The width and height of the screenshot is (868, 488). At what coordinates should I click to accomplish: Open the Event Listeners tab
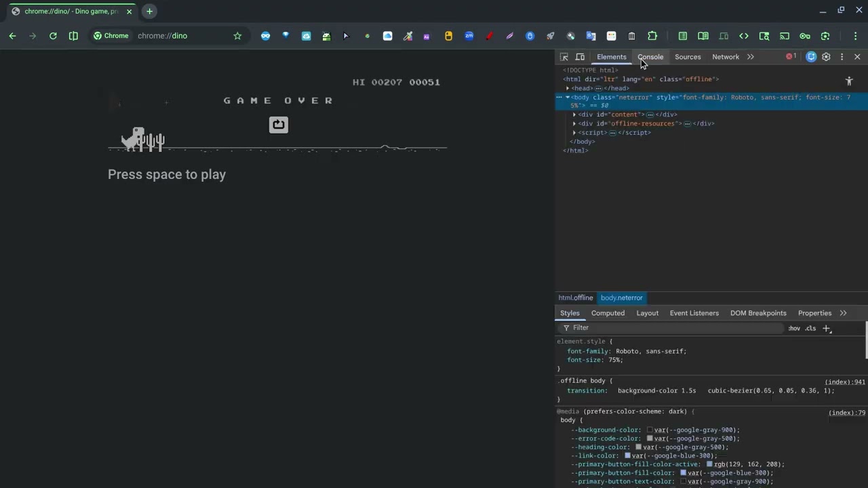click(x=694, y=313)
